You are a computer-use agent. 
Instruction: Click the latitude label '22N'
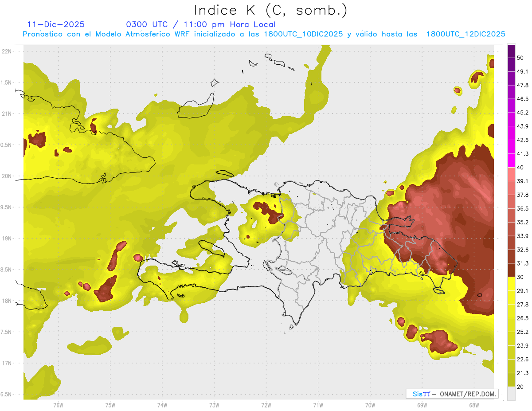coord(8,51)
